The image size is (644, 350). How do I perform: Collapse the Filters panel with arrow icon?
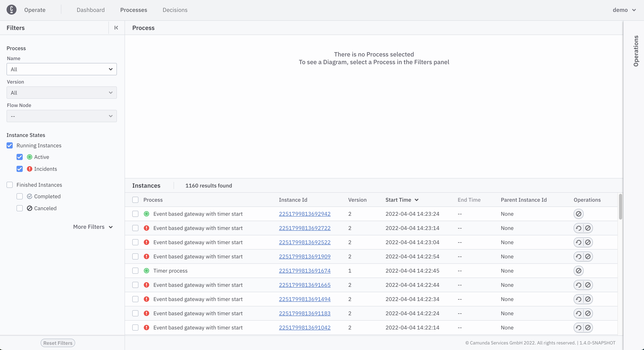click(116, 28)
